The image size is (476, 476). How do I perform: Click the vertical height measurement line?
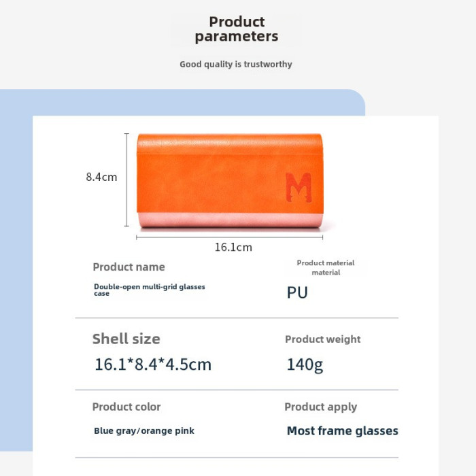(126, 180)
